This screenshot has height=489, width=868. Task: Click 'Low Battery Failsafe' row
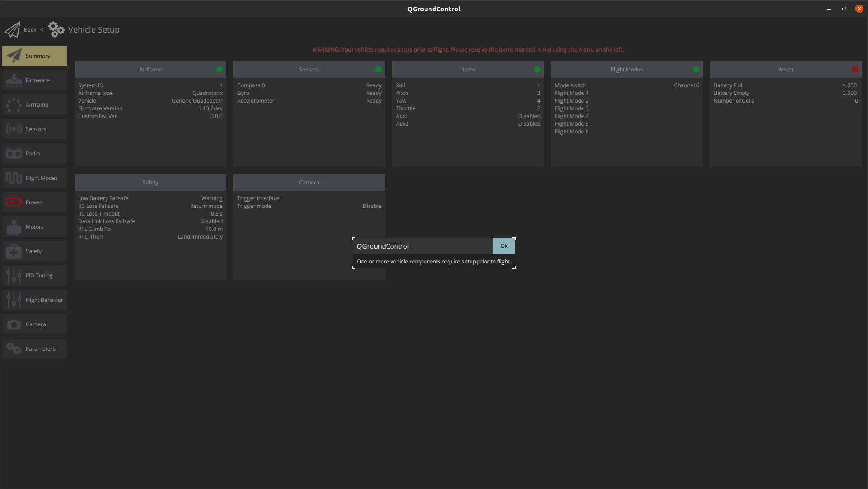[150, 198]
